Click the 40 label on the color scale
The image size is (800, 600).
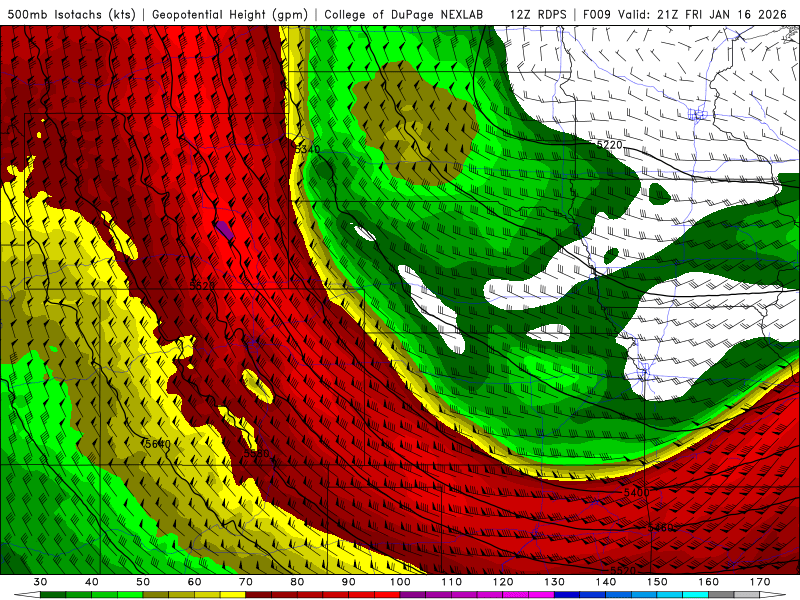click(92, 582)
